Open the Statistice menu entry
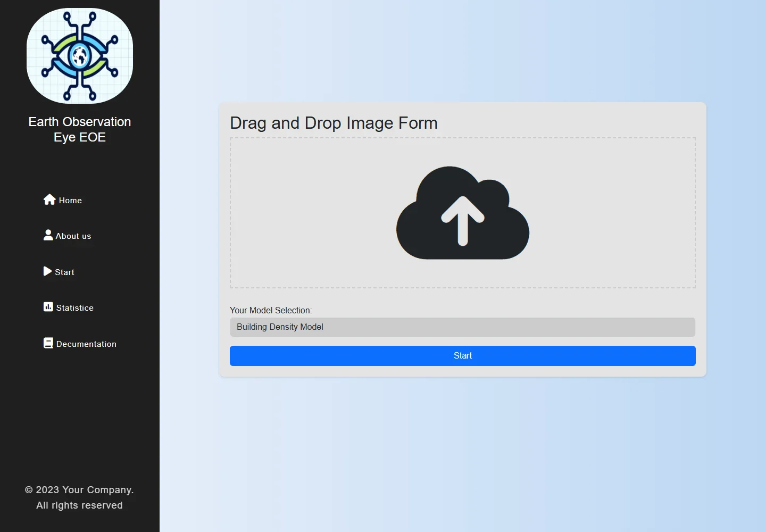Screen dimensions: 766x532 (69, 307)
